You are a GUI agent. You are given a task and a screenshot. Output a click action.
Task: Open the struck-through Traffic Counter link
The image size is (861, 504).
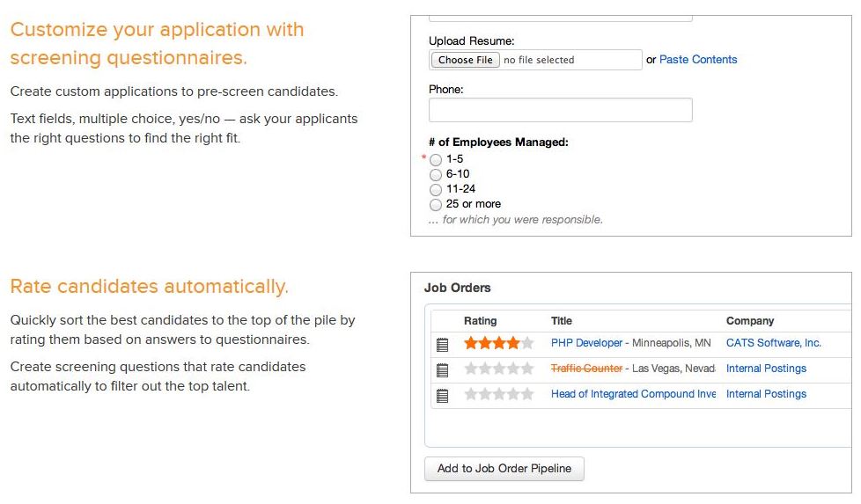(586, 369)
